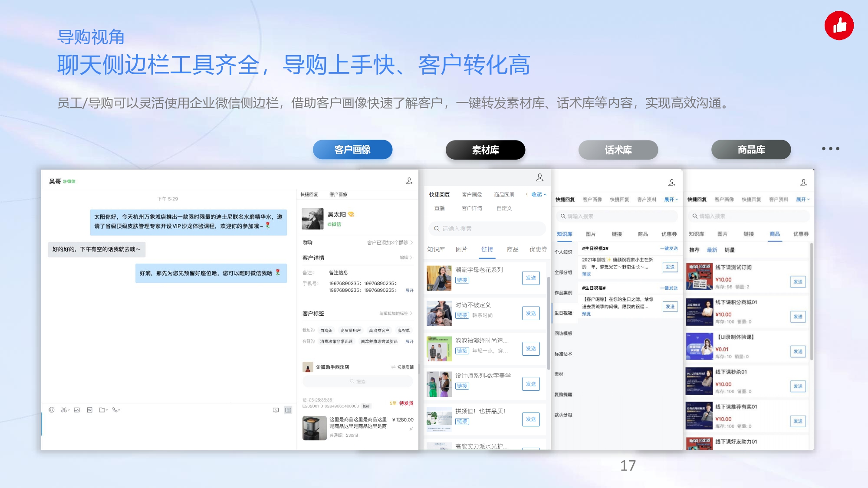Click the 吴太阳 customer avatar
Screen dimensions: 868x488
(x=312, y=219)
